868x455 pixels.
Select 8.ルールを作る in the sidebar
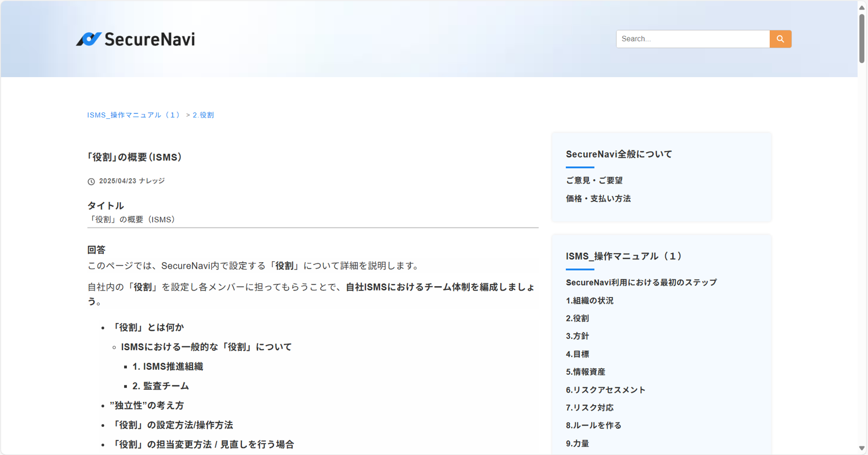point(593,426)
